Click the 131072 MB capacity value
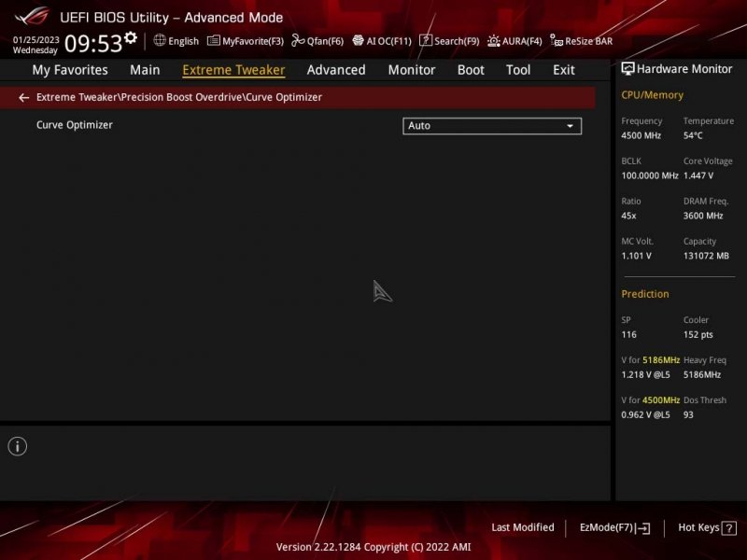The height and width of the screenshot is (560, 747). (706, 256)
